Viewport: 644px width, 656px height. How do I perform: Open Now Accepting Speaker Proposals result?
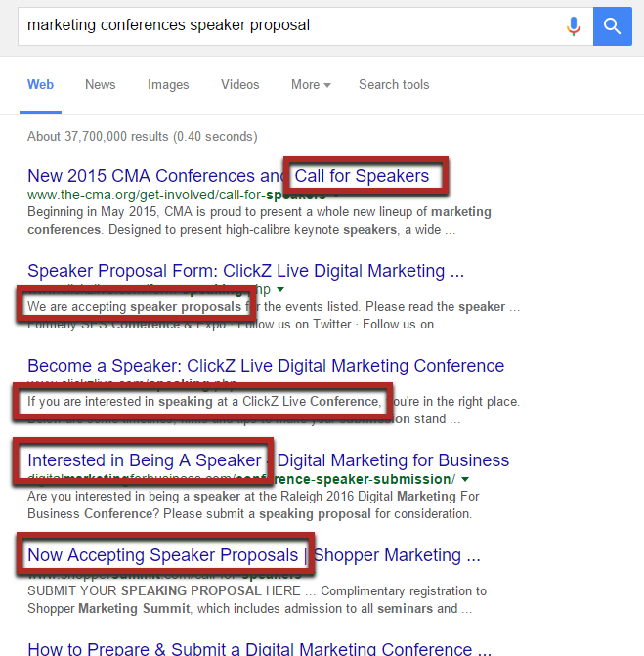pyautogui.click(x=254, y=555)
